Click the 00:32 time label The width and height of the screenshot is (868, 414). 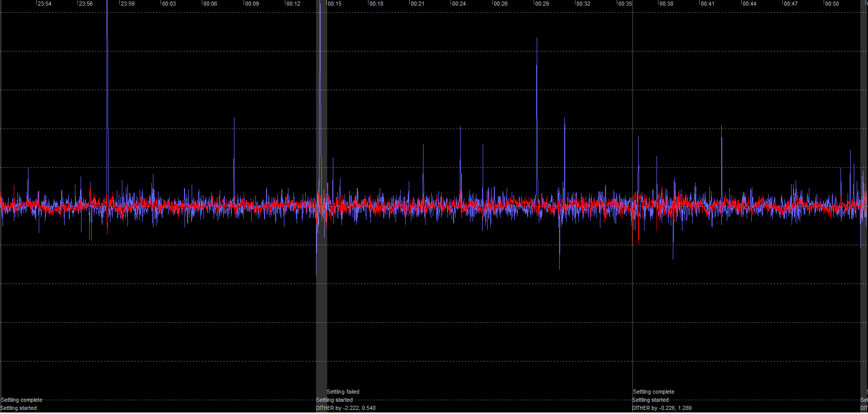coord(584,4)
